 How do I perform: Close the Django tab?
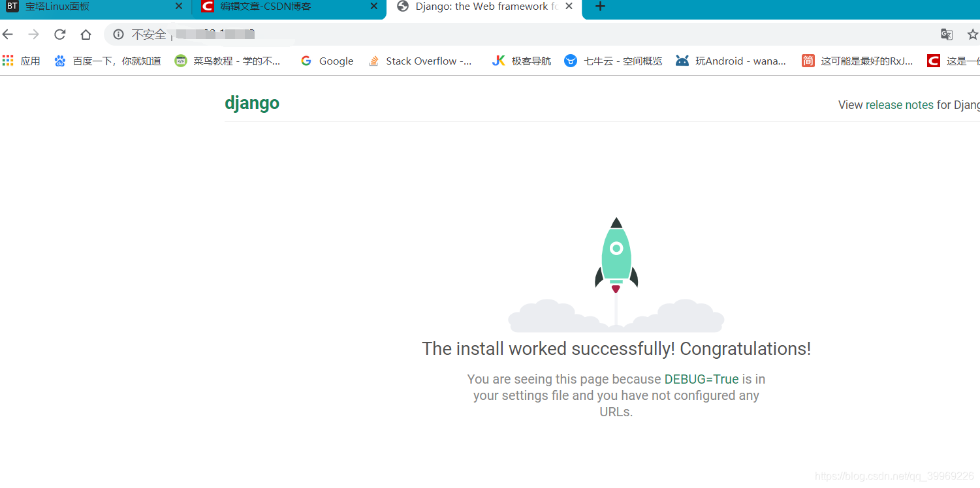(x=569, y=7)
